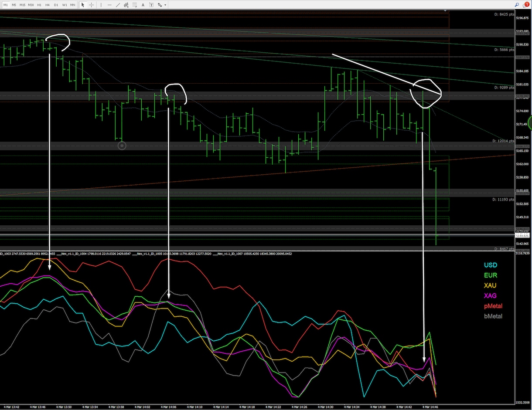Click the gray circle marker at the candle low
The width and height of the screenshot is (532, 410).
[122, 145]
